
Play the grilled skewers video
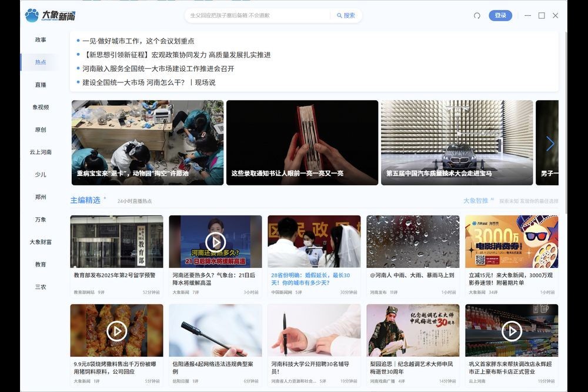pyautogui.click(x=116, y=331)
